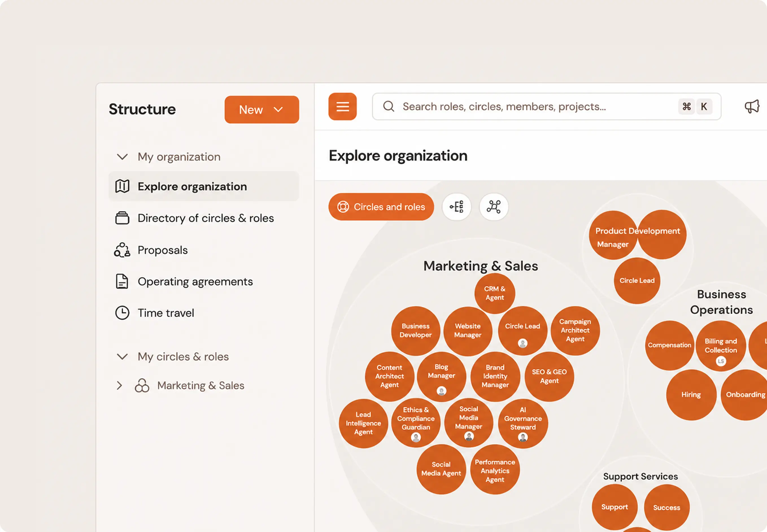Select the Campaign Architect Agent bubble
Viewport: 767px width, 532px height.
click(575, 331)
